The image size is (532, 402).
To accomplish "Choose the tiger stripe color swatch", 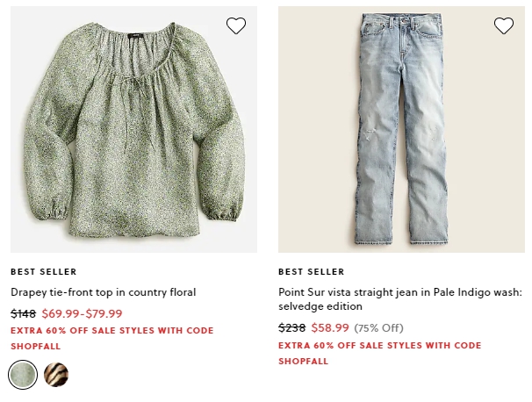I will click(x=56, y=375).
